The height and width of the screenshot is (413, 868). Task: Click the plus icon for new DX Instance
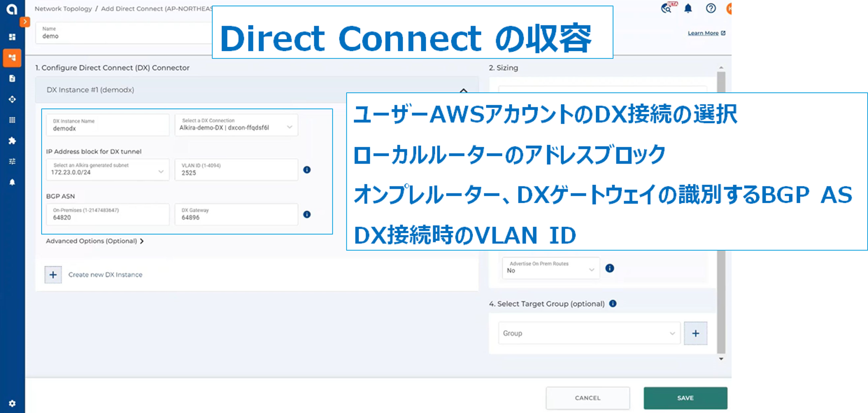point(53,275)
